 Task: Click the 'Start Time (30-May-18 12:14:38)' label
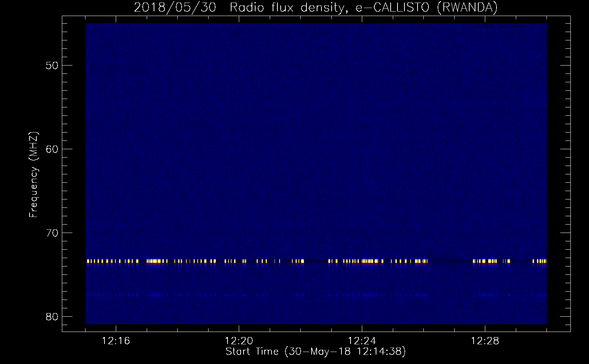[x=316, y=352]
